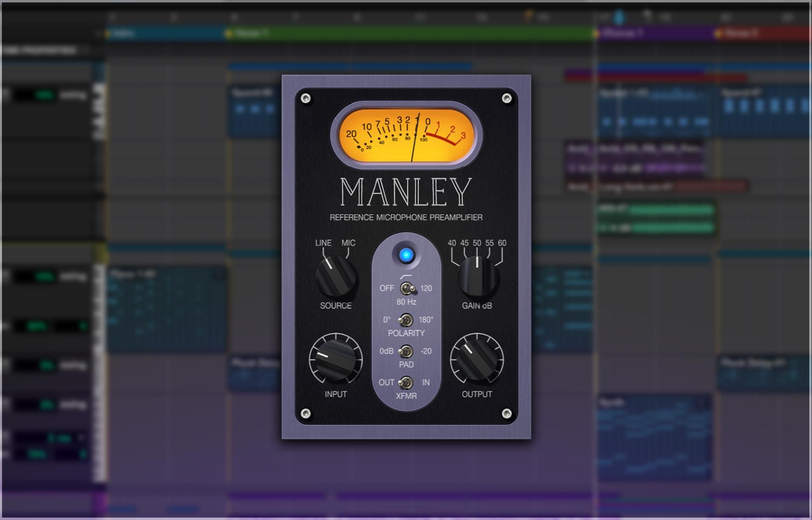
Task: Click the OFF label beside filter switch
Action: point(387,288)
